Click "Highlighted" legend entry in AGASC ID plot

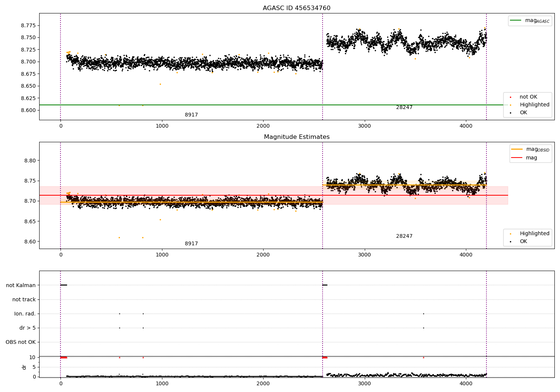(530, 105)
